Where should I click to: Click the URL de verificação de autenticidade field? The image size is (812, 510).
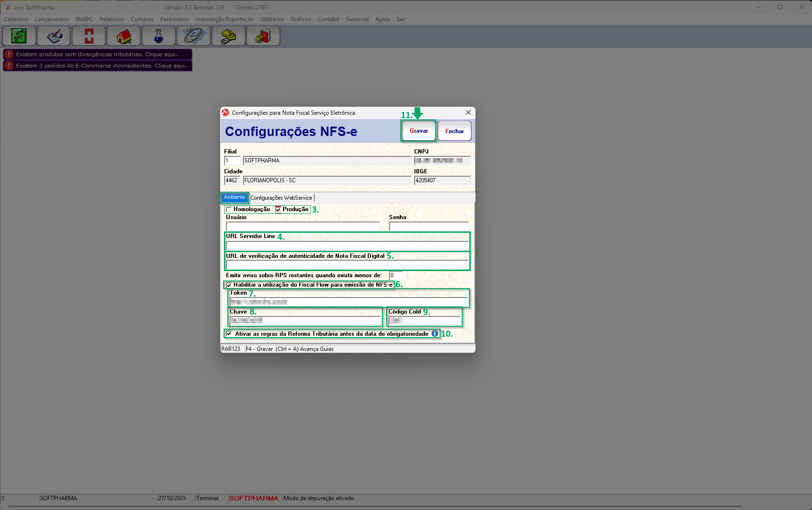(x=347, y=264)
